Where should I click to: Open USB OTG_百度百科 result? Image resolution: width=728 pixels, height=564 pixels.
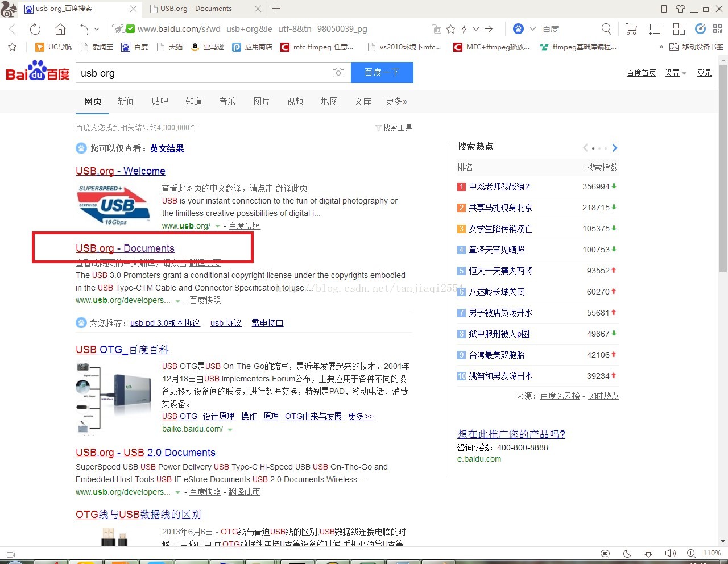[x=122, y=350]
